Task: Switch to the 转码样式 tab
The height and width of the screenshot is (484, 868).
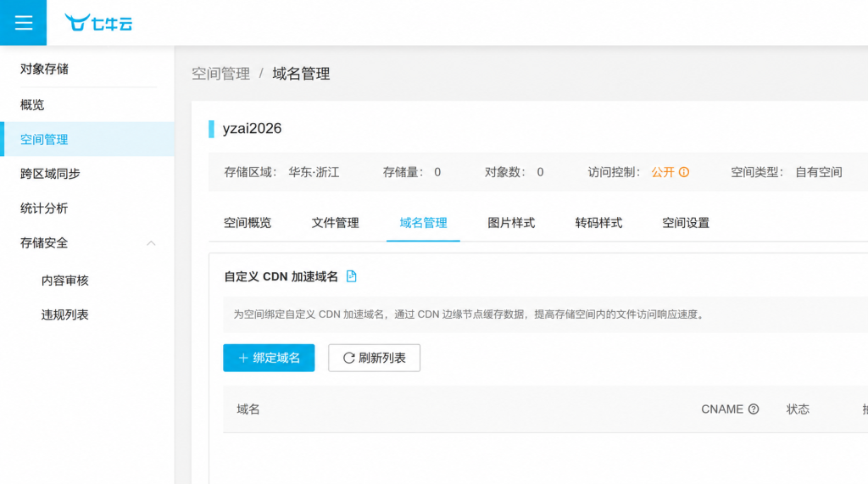Action: coord(598,223)
